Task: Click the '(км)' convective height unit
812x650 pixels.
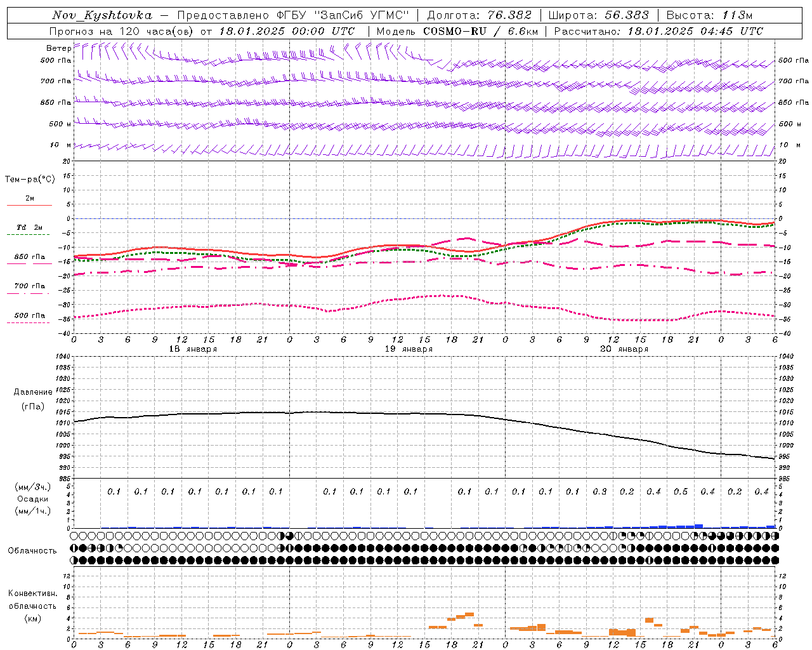Action: pyautogui.click(x=33, y=618)
